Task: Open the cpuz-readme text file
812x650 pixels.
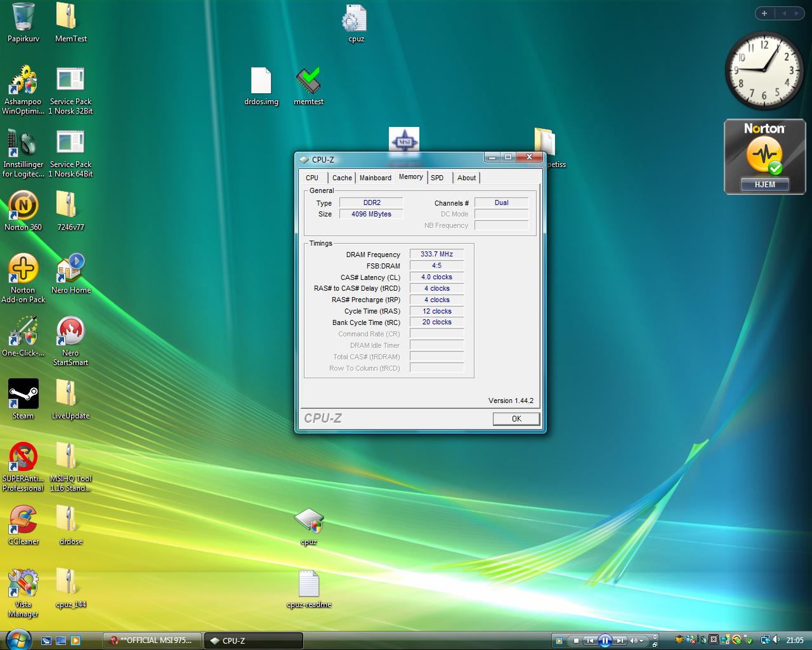Action: (x=309, y=588)
